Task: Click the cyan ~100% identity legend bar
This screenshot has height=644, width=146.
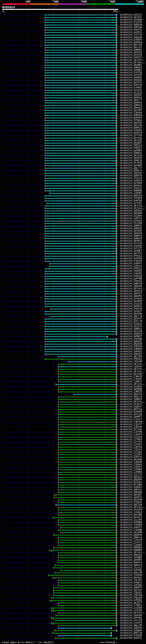Action: click(130, 4)
